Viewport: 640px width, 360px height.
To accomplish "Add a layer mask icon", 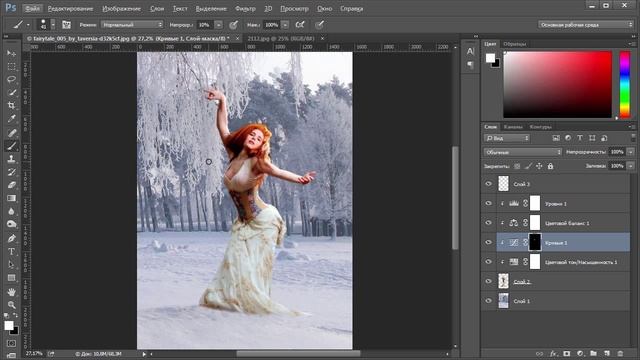I will 567,353.
